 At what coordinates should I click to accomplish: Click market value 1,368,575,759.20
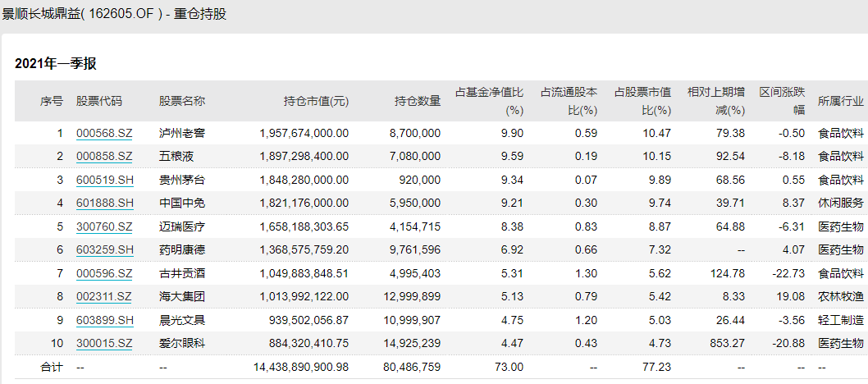point(304,249)
